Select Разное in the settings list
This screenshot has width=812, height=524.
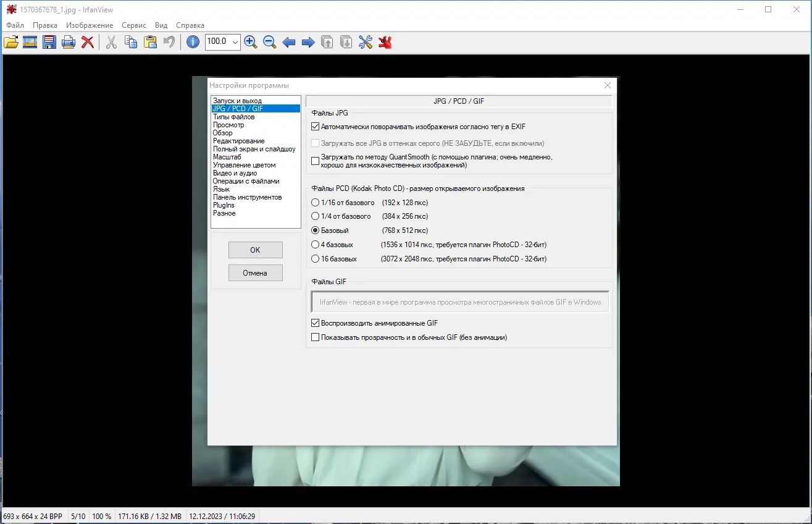[x=256, y=213]
